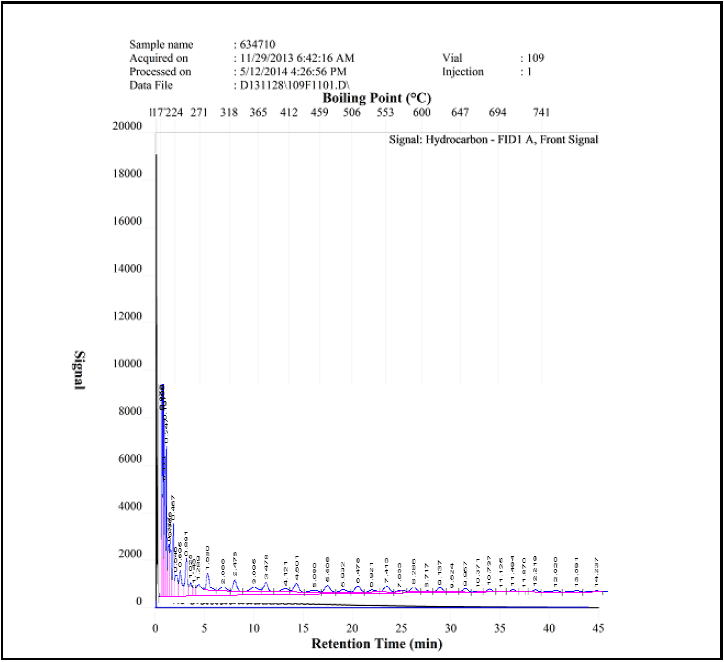This screenshot has height=662, width=724.
Task: Click the 4000 signal axis label
Action: pyautogui.click(x=130, y=506)
